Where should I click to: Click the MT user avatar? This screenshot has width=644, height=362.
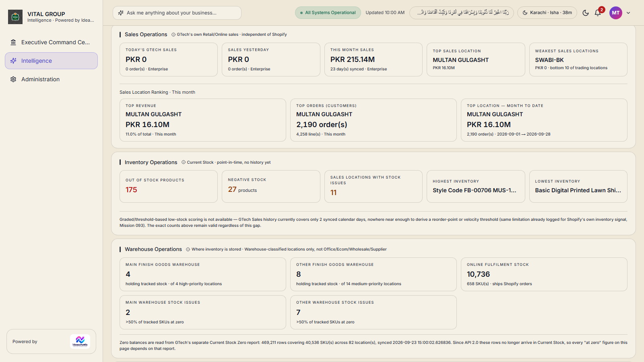(x=616, y=13)
